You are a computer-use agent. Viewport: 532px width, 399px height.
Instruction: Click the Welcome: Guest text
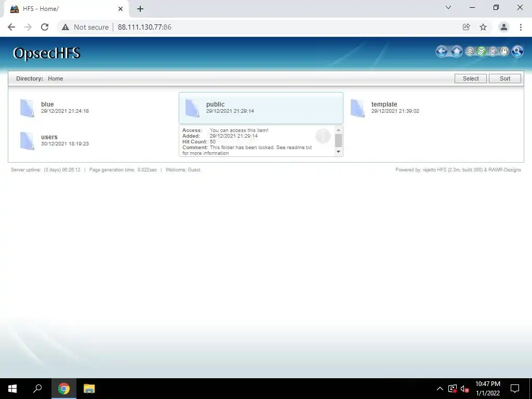tap(183, 170)
